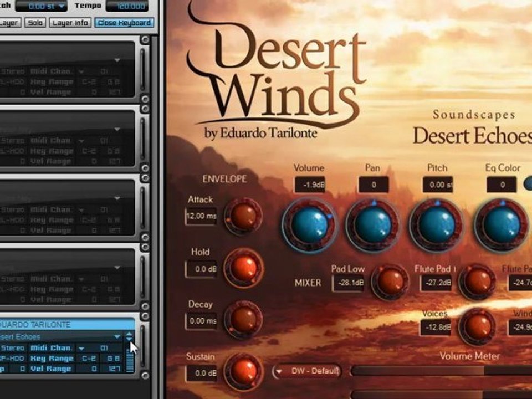Click the Pad Low -28.1dB value field

(349, 283)
